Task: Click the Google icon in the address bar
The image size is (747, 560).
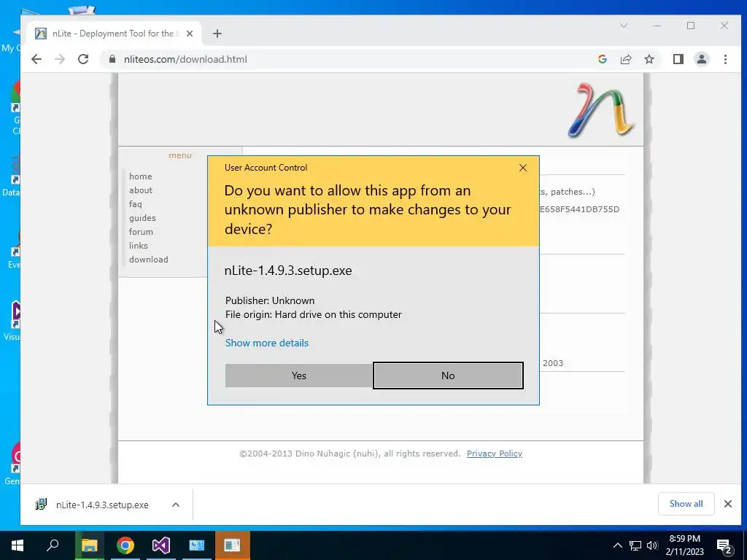Action: pyautogui.click(x=602, y=59)
